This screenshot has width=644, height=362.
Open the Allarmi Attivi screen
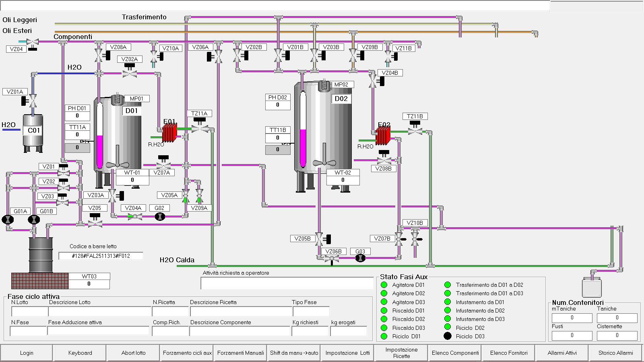562,353
